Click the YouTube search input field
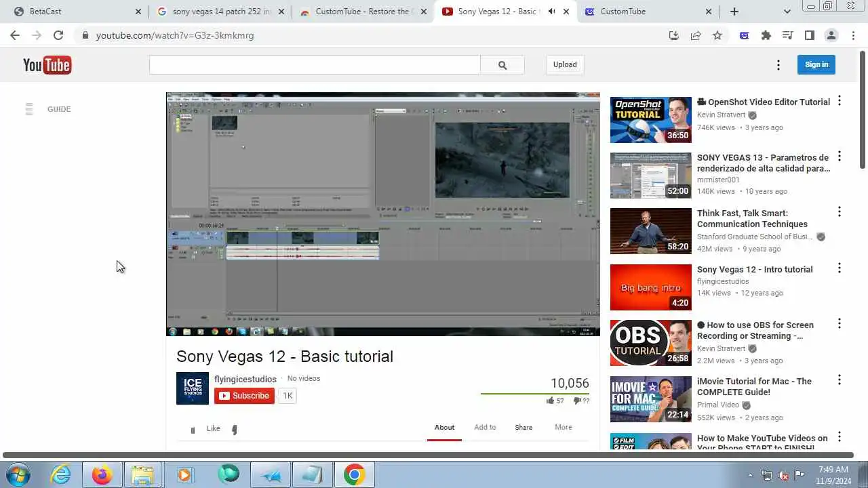Viewport: 868px width, 488px height. 315,65
